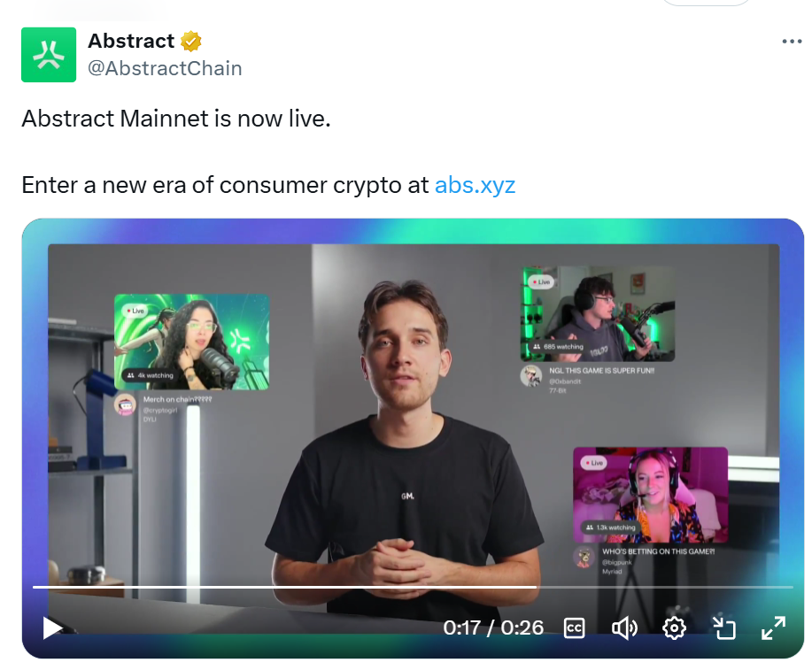
Task: Click the 0xbandit avatar beside caption
Action: tap(530, 376)
